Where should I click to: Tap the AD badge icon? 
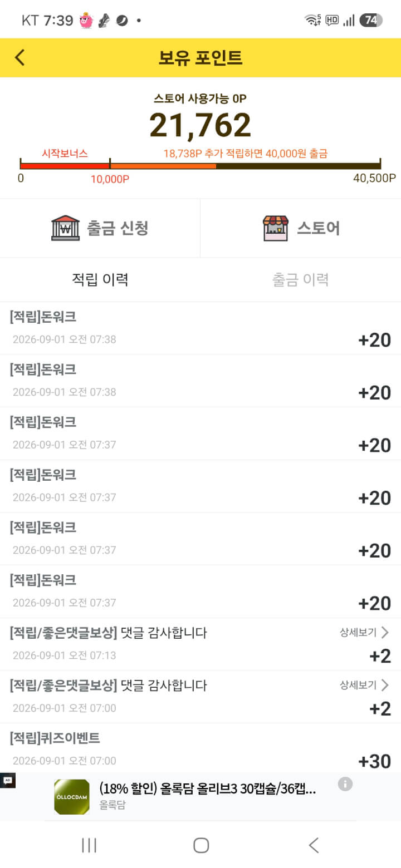tap(8, 780)
